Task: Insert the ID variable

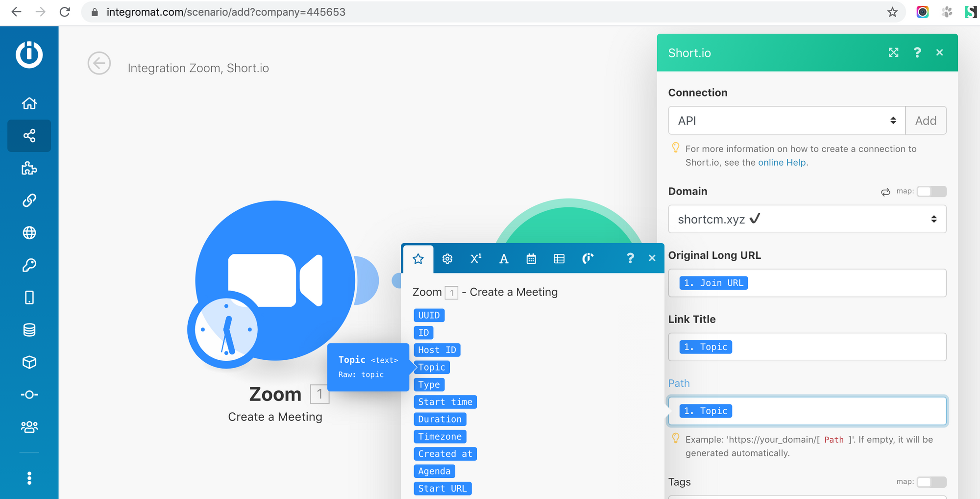Action: [424, 333]
